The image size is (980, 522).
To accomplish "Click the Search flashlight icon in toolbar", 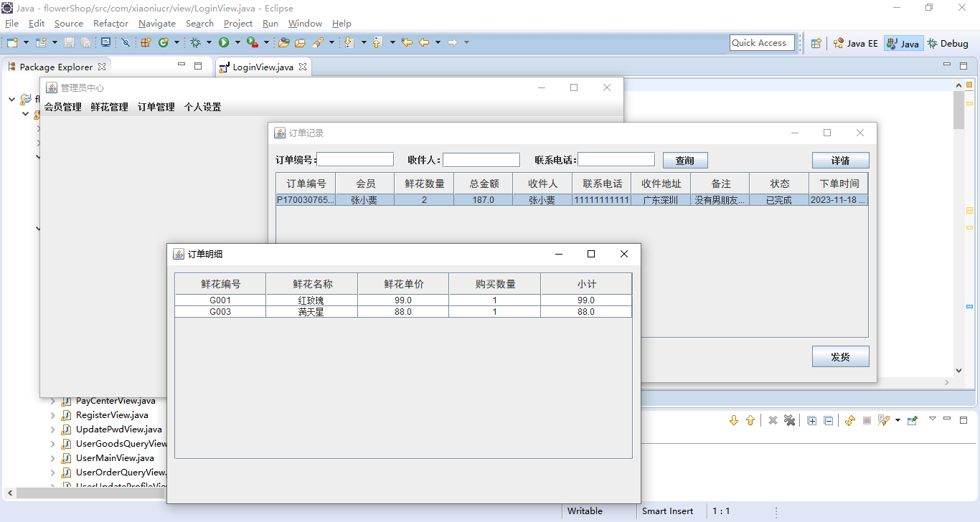I will point(318,43).
